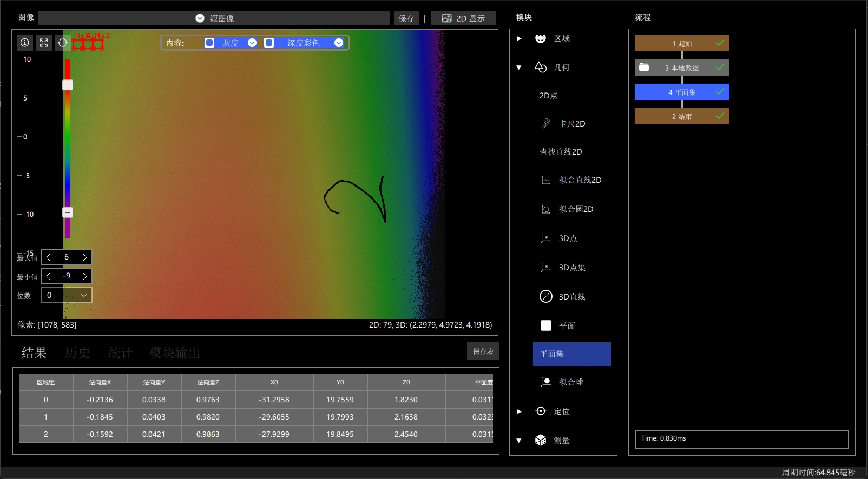The width and height of the screenshot is (868, 479).
Task: Click checkmark on step 2 结束
Action: (x=720, y=116)
